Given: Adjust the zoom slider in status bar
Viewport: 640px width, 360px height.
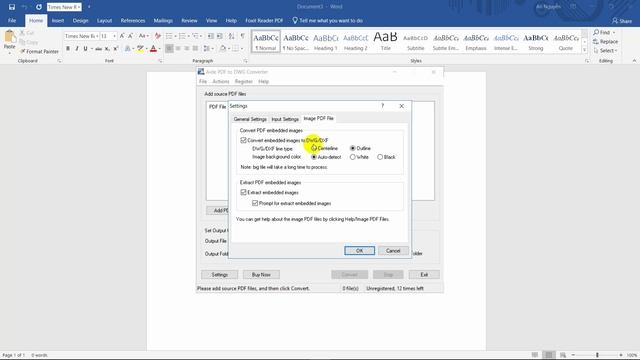Looking at the screenshot, I should click(x=597, y=355).
